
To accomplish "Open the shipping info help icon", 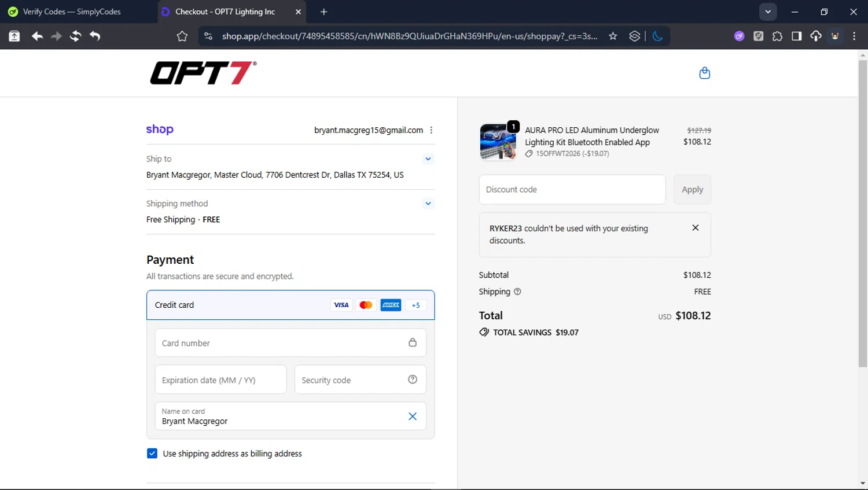I will coord(517,292).
